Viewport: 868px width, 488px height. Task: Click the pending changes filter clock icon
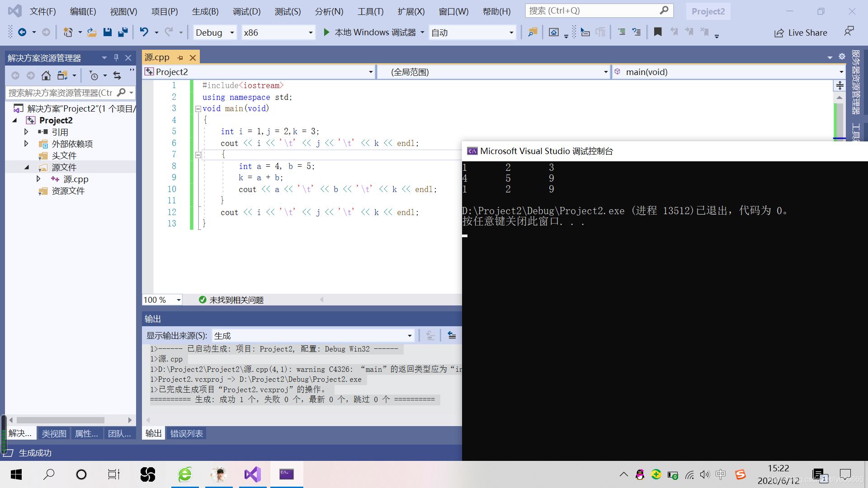tap(94, 75)
